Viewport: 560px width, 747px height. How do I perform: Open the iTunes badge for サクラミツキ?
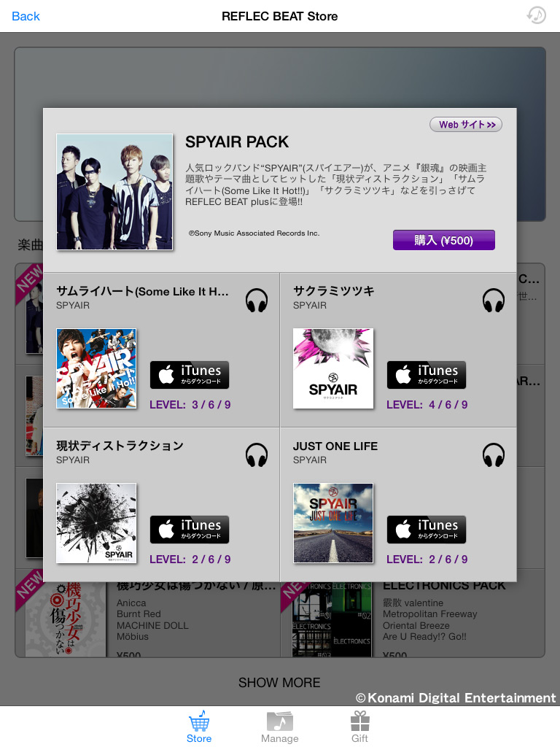tap(426, 375)
